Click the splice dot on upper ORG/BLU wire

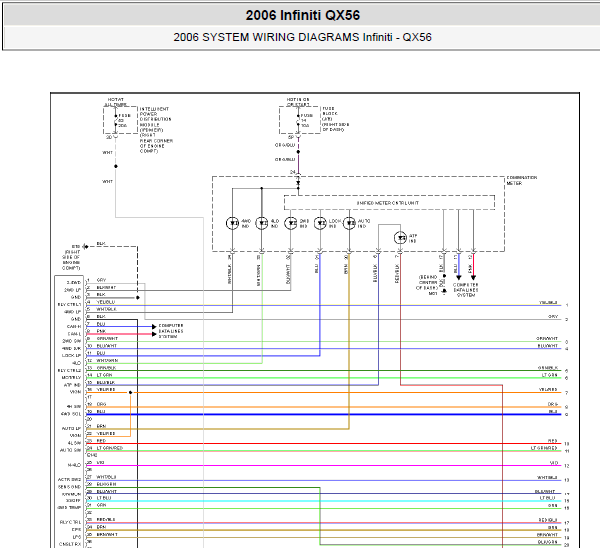click(x=298, y=152)
